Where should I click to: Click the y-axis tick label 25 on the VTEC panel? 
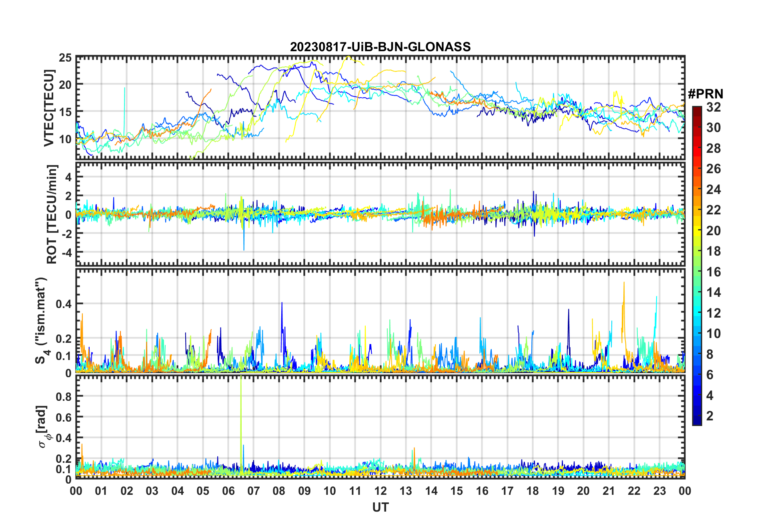65,58
